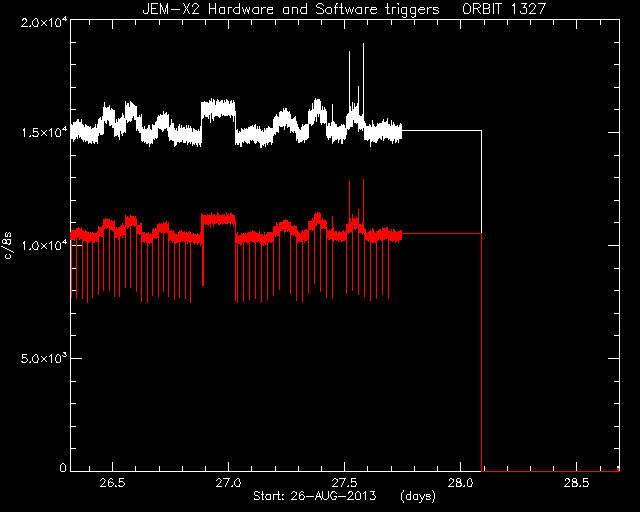The image size is (640, 512).
Task: Select the 5.0×10³ y-axis tick label
Action: click(41, 358)
